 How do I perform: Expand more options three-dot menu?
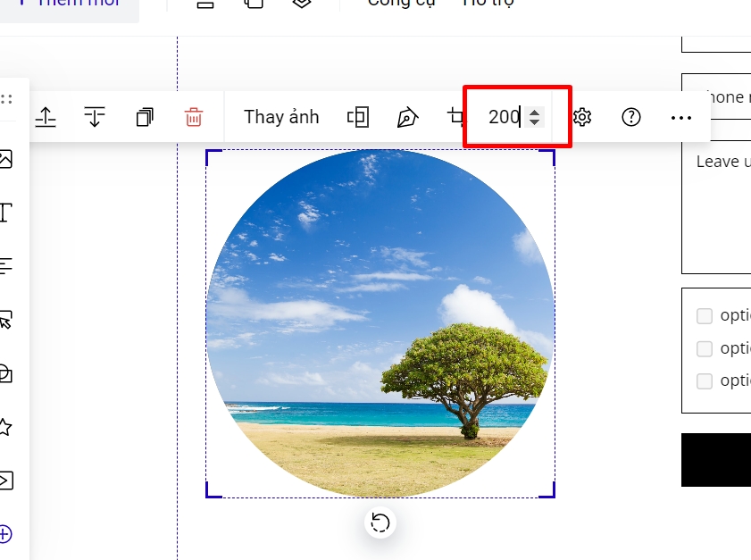(680, 117)
